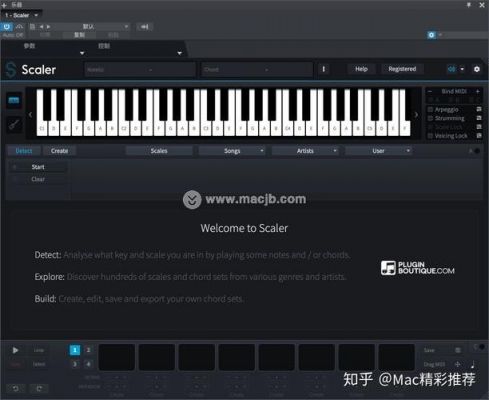This screenshot has width=489, height=400.
Task: Open Scaler settings gear
Action: pos(477,69)
